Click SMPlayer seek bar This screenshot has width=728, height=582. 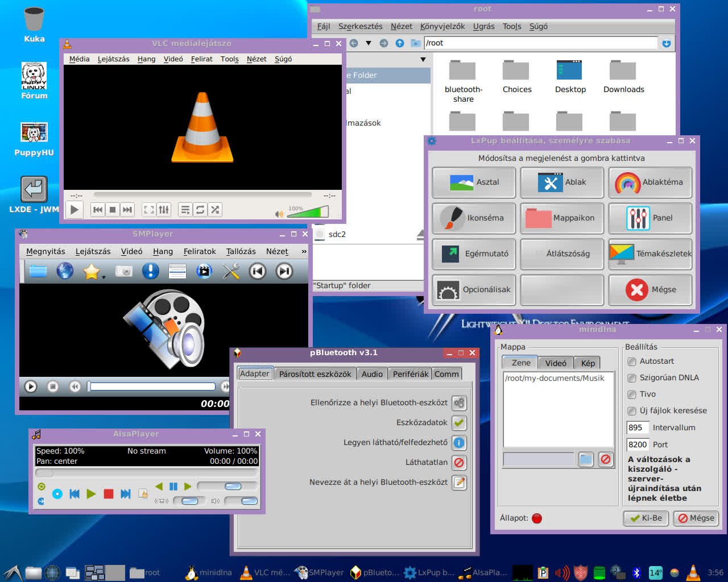click(152, 386)
